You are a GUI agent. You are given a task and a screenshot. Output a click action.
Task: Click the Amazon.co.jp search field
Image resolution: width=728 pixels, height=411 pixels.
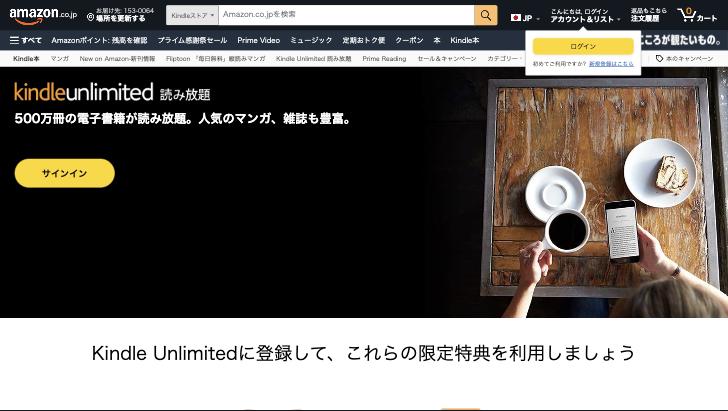346,15
